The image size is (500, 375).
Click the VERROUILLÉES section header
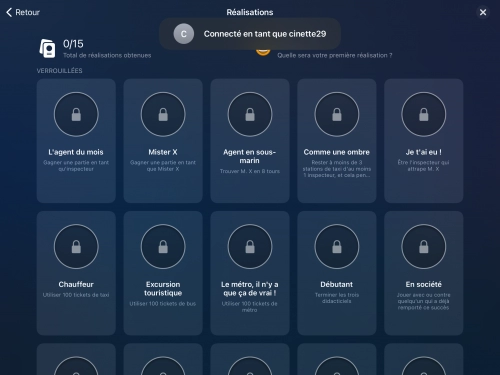tap(60, 71)
